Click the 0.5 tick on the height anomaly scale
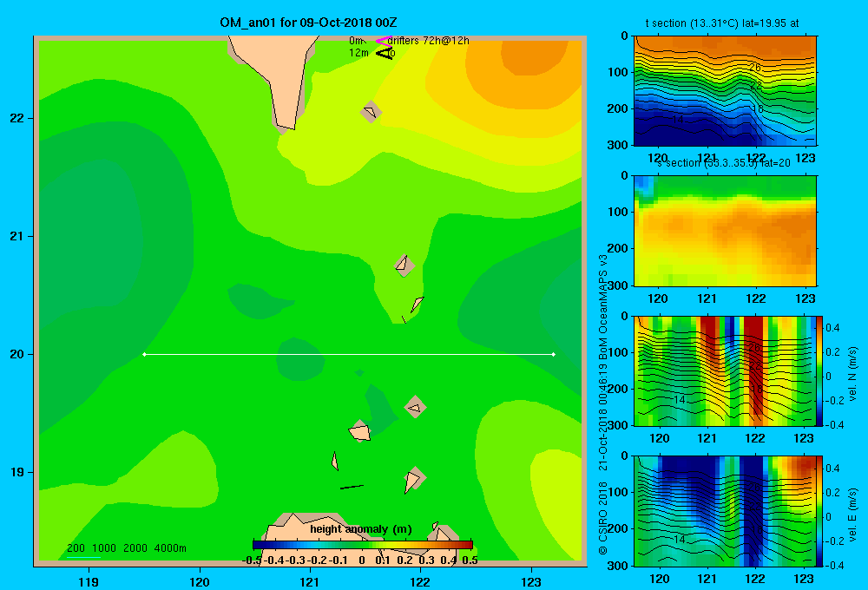The width and height of the screenshot is (868, 590). tap(470, 560)
